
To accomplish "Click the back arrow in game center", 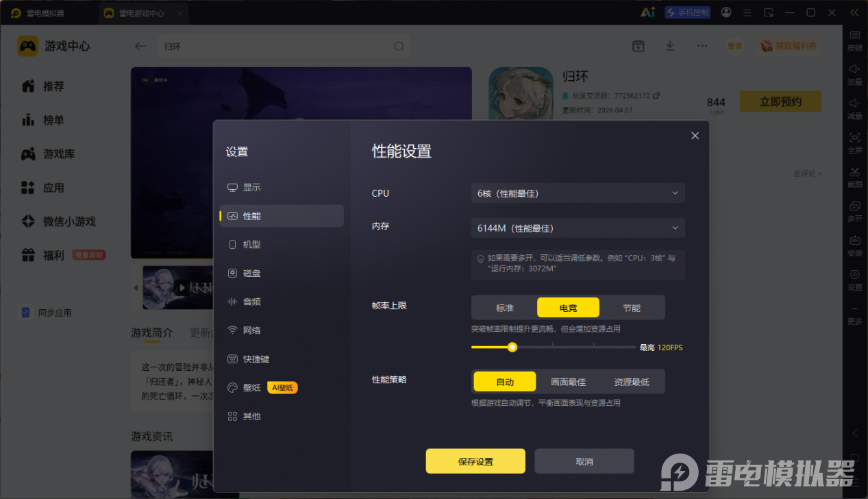I will [140, 46].
